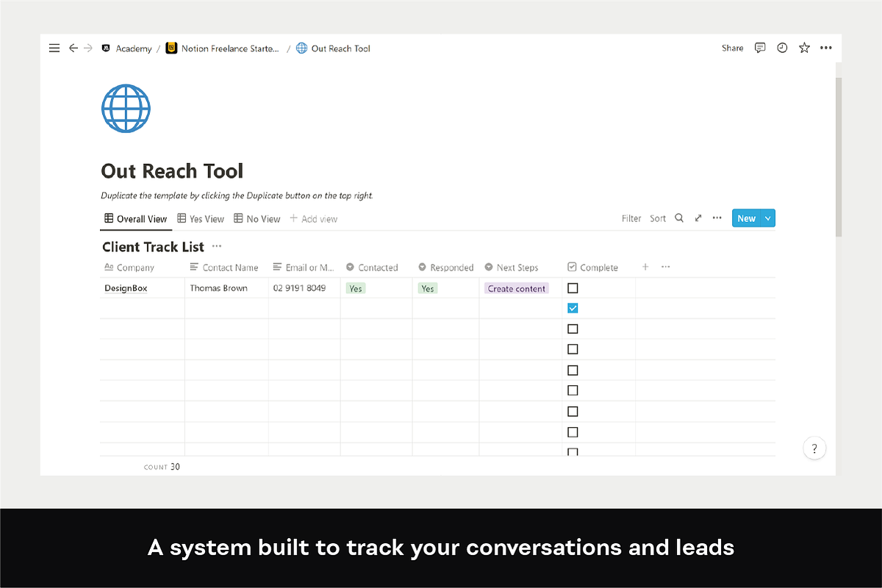Check the Complete checkbox in third row
This screenshot has height=588, width=882.
pyautogui.click(x=573, y=329)
